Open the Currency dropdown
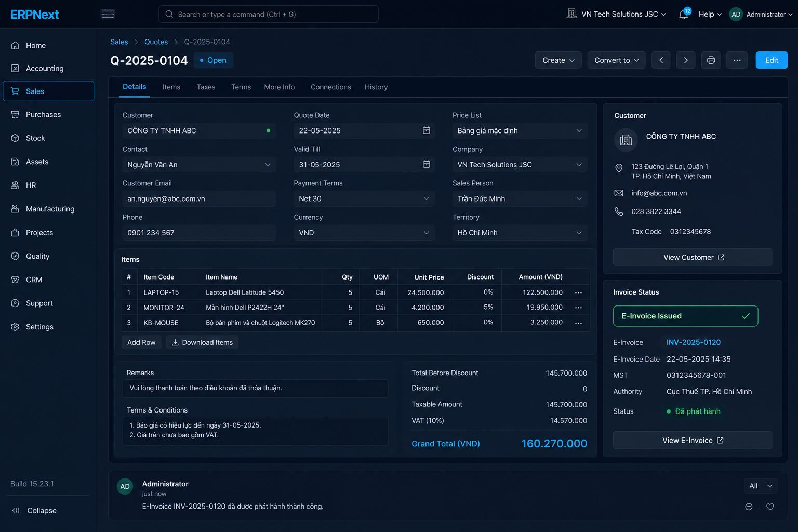The height and width of the screenshot is (532, 798). click(364, 233)
